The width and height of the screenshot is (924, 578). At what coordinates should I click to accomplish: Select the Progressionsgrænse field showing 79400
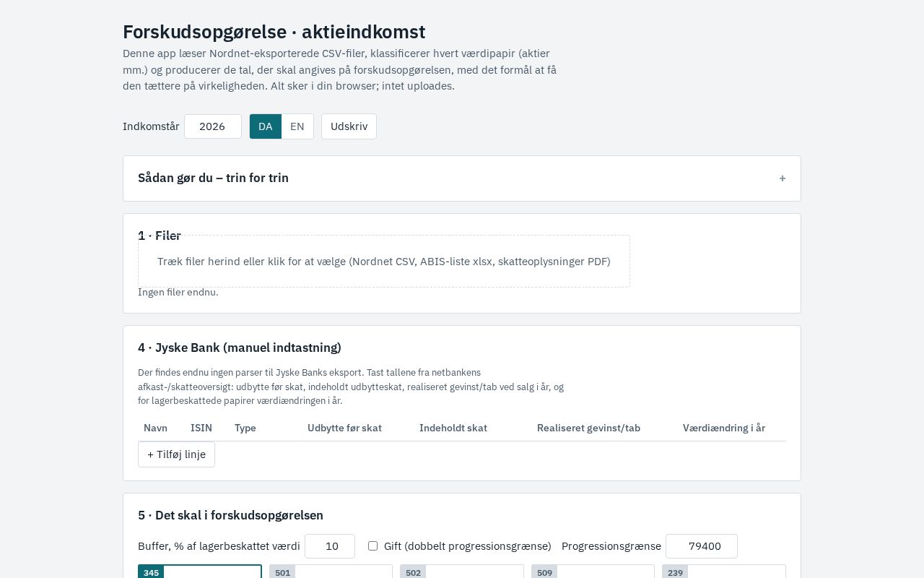pyautogui.click(x=702, y=546)
